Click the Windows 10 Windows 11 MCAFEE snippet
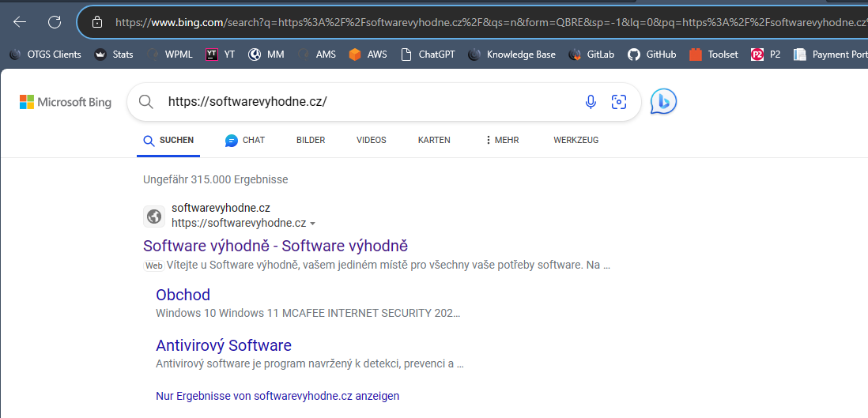The height and width of the screenshot is (418, 868). [x=308, y=313]
